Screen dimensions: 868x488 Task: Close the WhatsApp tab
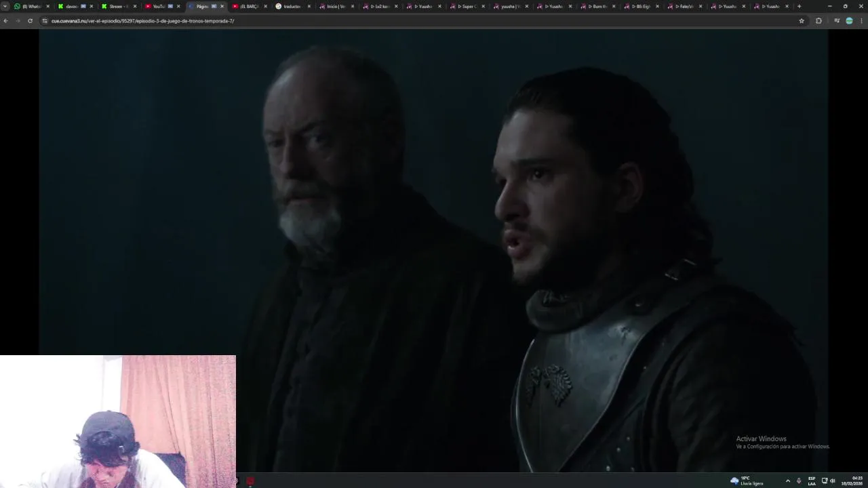click(48, 6)
